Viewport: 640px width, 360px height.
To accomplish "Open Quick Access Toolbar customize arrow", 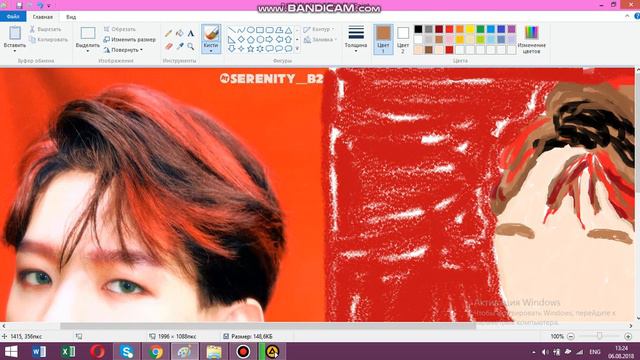I will click(x=49, y=6).
